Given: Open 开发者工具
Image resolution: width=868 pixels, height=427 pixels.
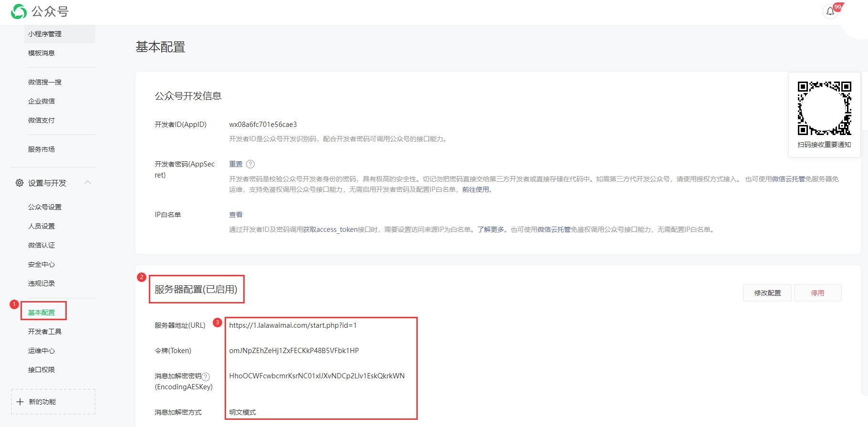Looking at the screenshot, I should [x=45, y=332].
